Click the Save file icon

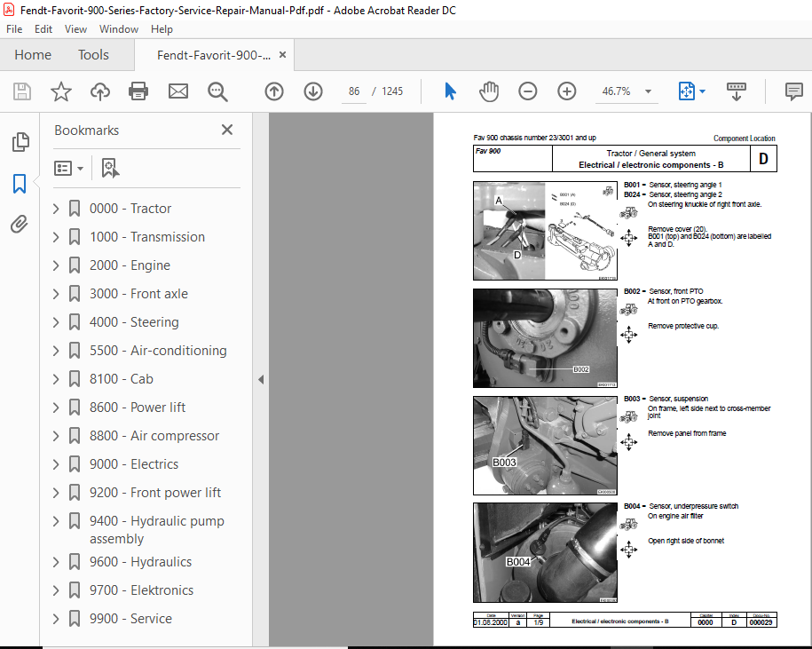[22, 91]
